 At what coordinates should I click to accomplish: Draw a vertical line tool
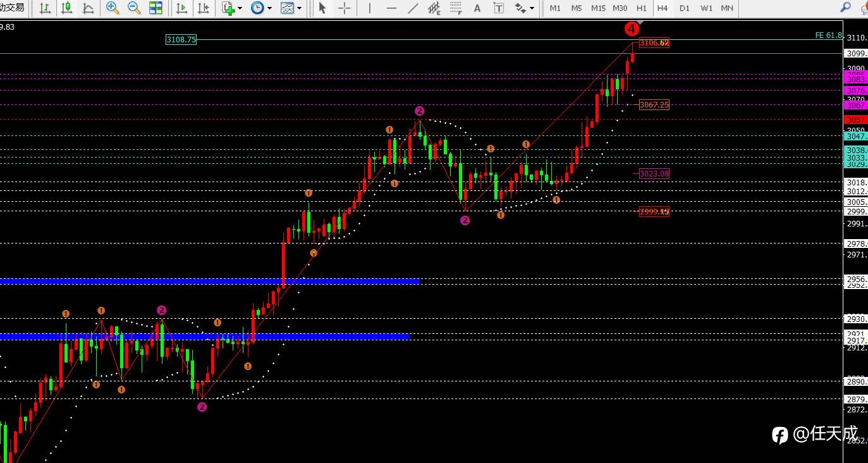tap(370, 8)
